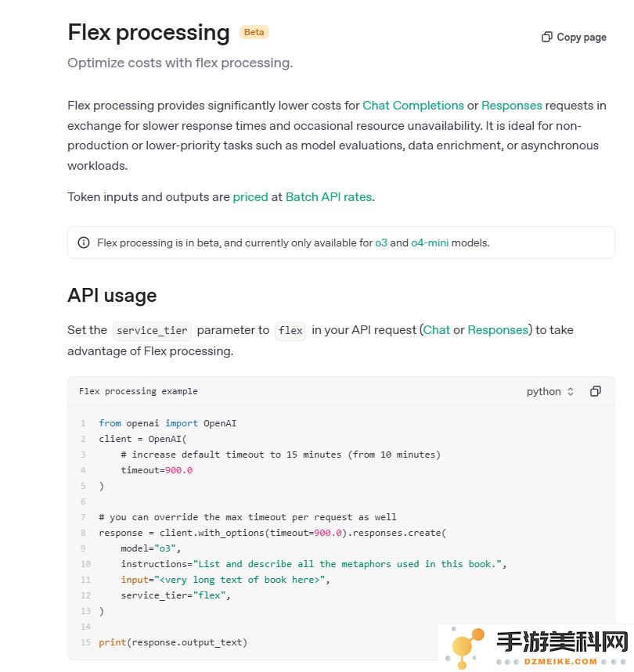634x672 pixels.
Task: Click the Flex processing example label
Action: 139,391
